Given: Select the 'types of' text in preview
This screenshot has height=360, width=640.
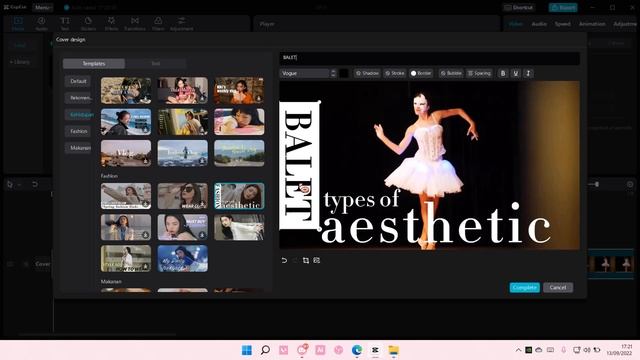Looking at the screenshot, I should [x=361, y=200].
